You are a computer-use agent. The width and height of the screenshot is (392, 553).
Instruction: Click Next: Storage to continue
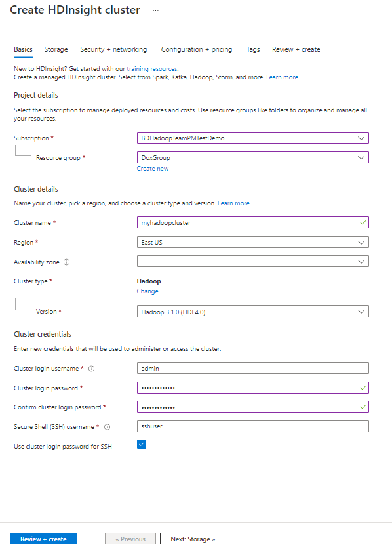click(x=192, y=538)
